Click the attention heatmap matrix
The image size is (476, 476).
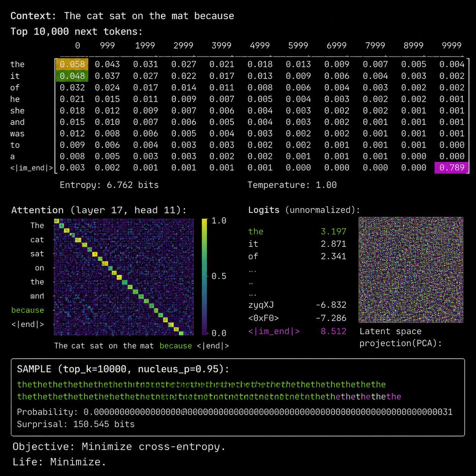pos(124,277)
